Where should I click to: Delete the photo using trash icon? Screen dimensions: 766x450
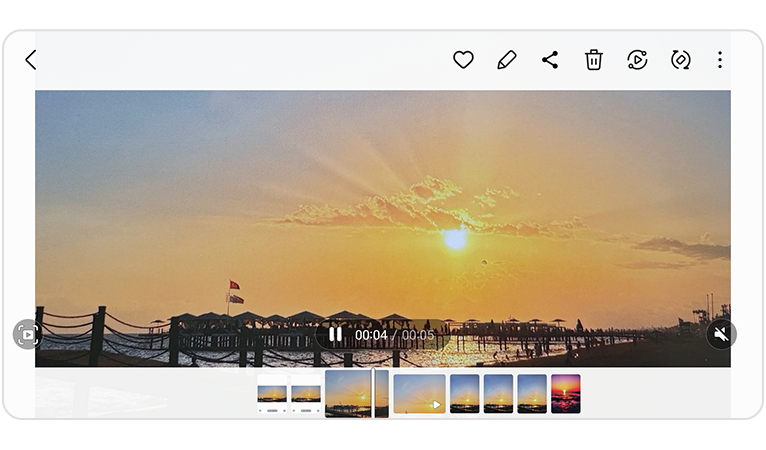[594, 60]
